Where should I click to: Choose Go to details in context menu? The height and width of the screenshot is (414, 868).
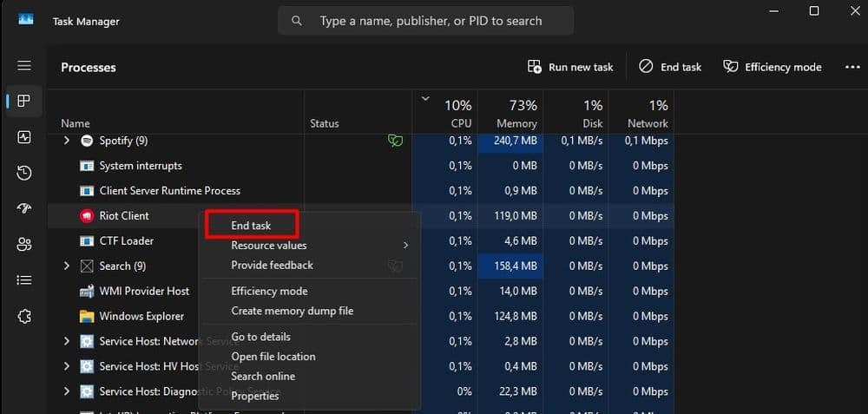(260, 337)
